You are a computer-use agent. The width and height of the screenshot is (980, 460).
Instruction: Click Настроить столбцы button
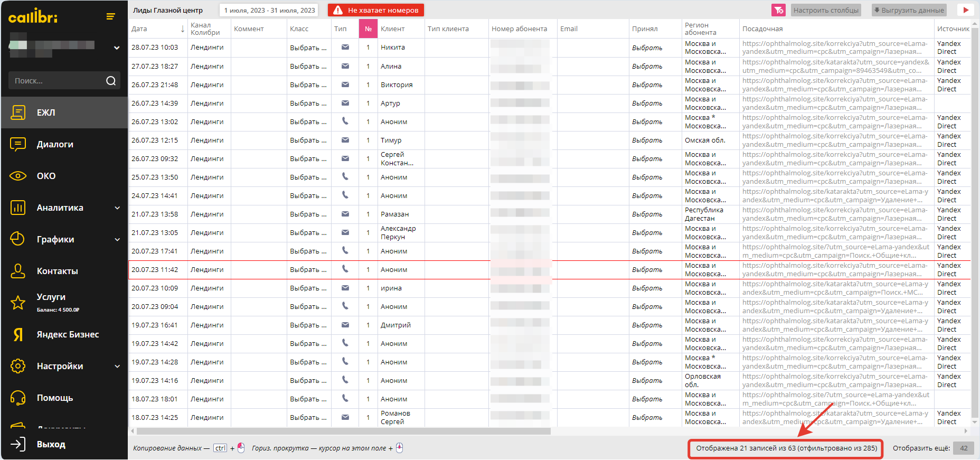826,10
